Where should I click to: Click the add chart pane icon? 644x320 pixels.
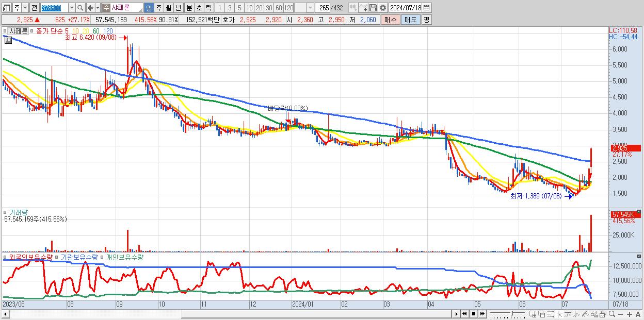coord(533,314)
